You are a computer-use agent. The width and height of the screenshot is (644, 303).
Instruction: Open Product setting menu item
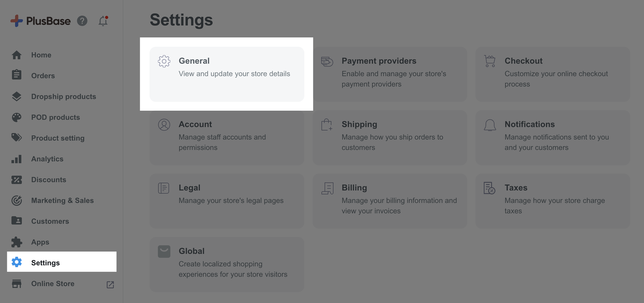pos(58,138)
